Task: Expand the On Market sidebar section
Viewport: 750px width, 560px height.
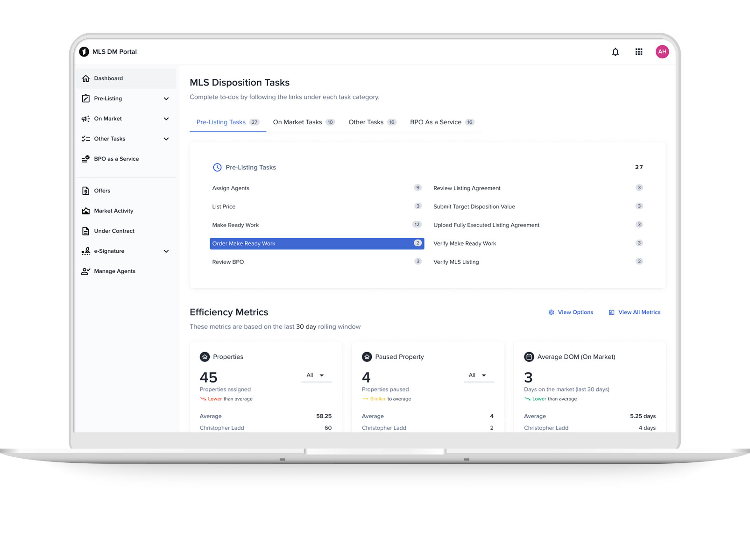Action: tap(166, 119)
